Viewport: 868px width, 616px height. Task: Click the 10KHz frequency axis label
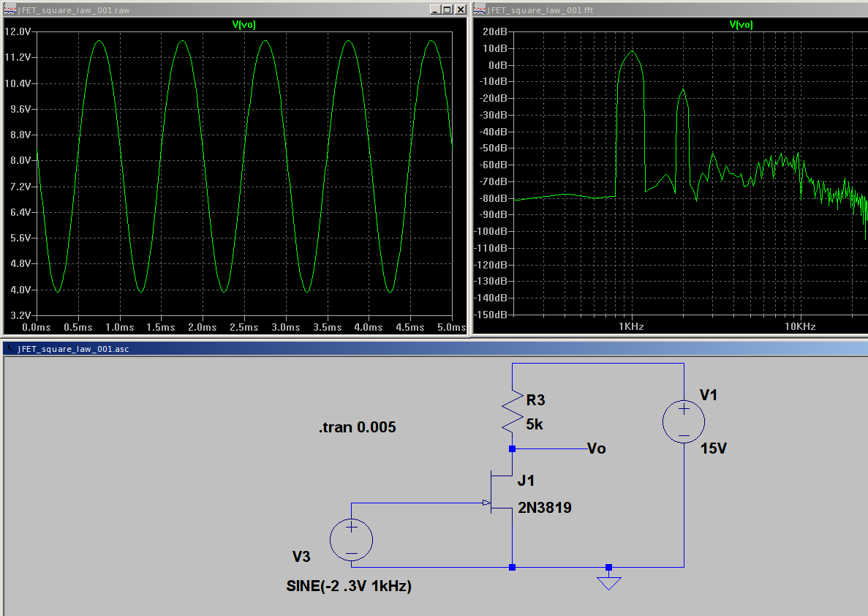point(801,327)
